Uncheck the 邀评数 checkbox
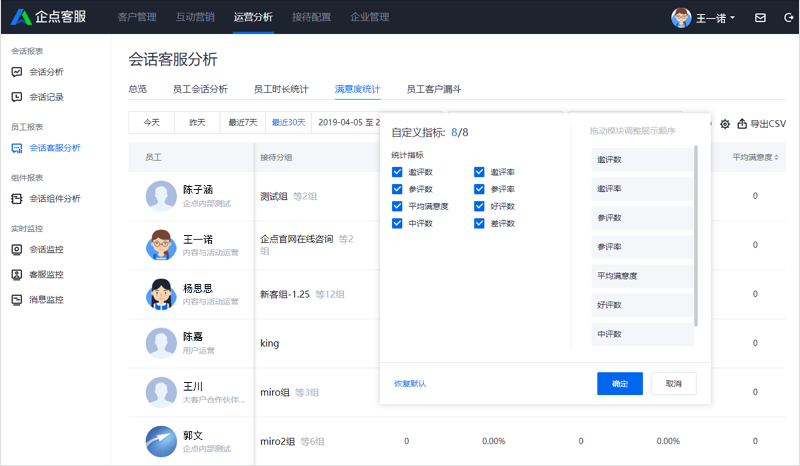Viewport: 800px width, 466px height. 397,172
